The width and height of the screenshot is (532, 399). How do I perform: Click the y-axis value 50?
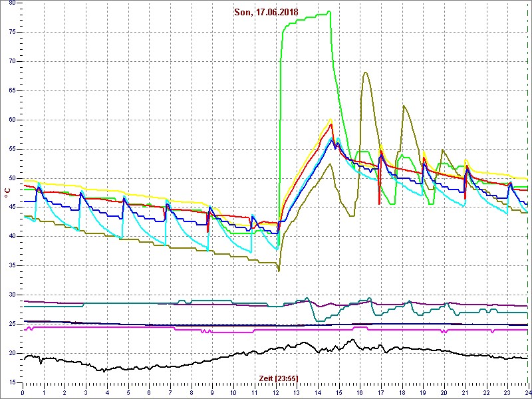click(12, 178)
